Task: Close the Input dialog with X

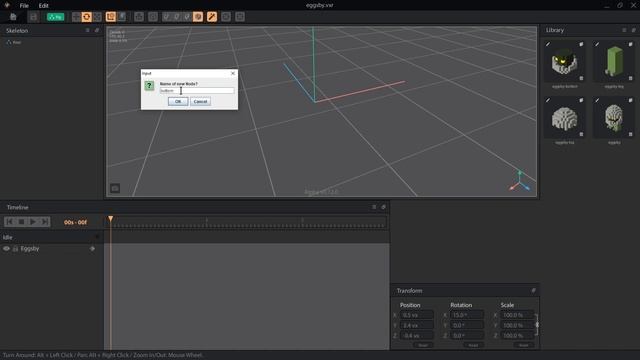Action: click(x=233, y=73)
